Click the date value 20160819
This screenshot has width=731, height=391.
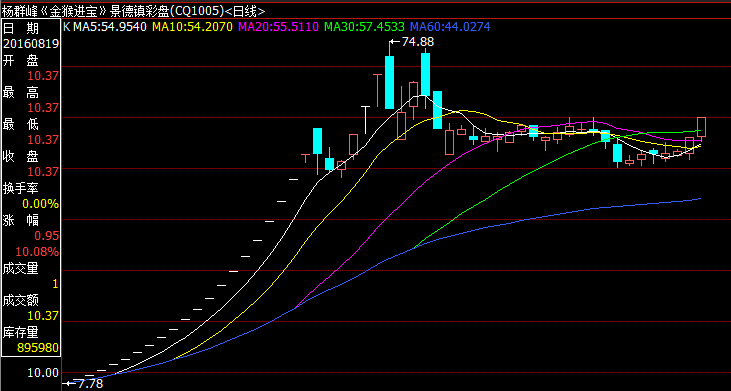point(31,44)
